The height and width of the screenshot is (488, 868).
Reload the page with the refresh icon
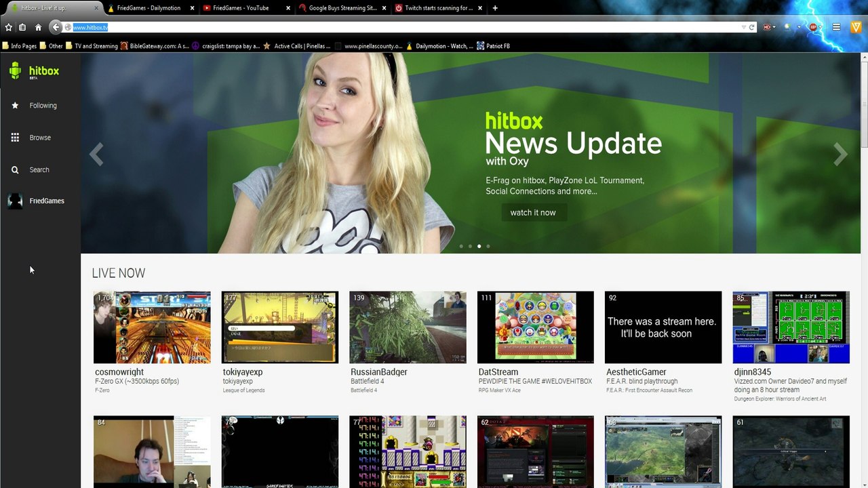(751, 27)
